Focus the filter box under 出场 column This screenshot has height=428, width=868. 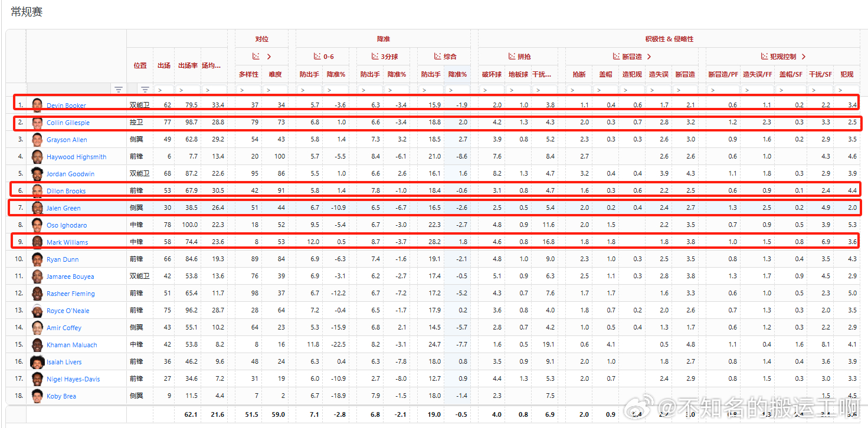tap(165, 90)
